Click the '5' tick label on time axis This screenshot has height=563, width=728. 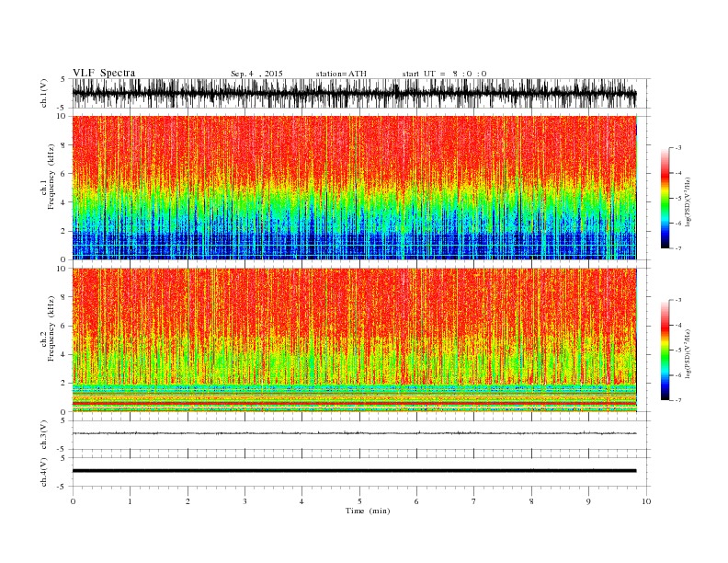click(x=359, y=501)
